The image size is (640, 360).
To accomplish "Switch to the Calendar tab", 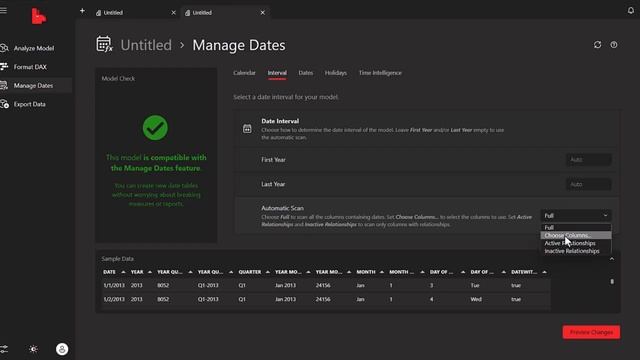I will [244, 73].
